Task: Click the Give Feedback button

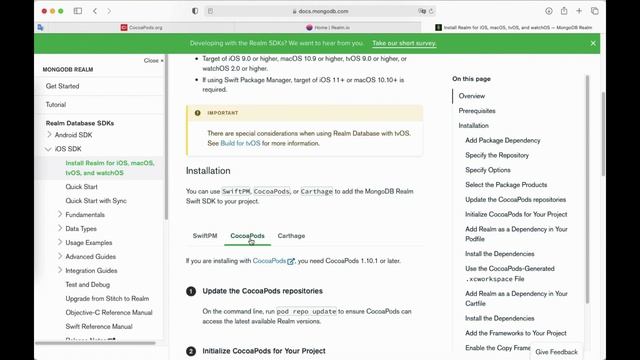Action: coord(556,351)
